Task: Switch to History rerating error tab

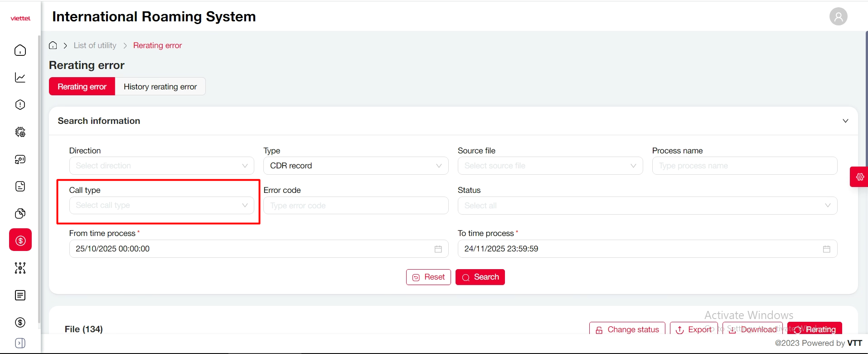Action: point(160,87)
